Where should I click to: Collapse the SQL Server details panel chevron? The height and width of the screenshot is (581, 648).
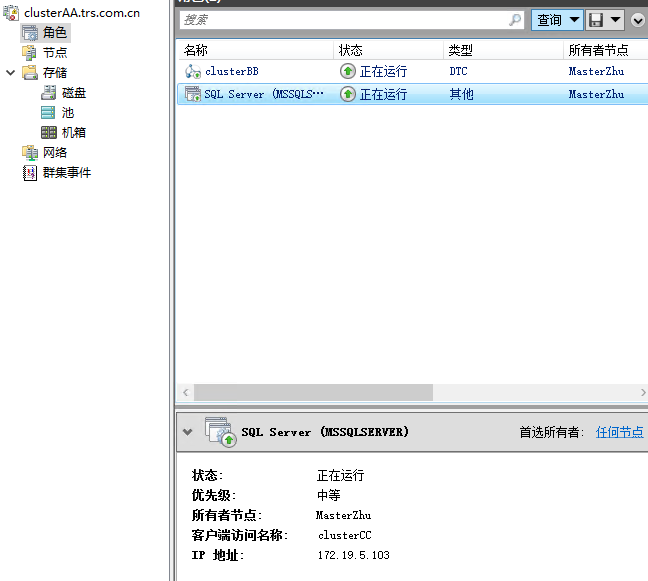point(188,432)
